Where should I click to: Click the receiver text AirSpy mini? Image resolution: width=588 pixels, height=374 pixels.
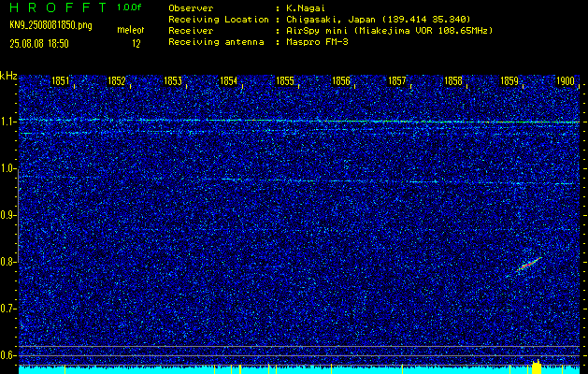click(x=318, y=30)
